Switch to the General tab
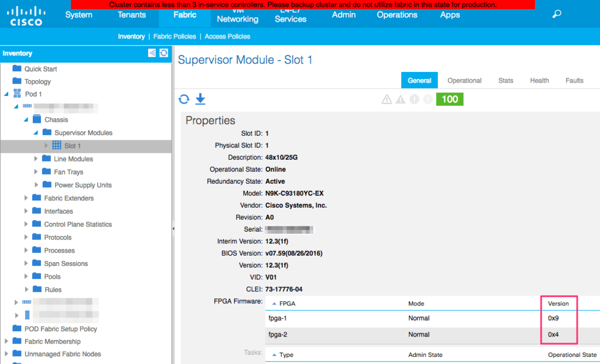This screenshot has height=364, width=600. (x=420, y=80)
